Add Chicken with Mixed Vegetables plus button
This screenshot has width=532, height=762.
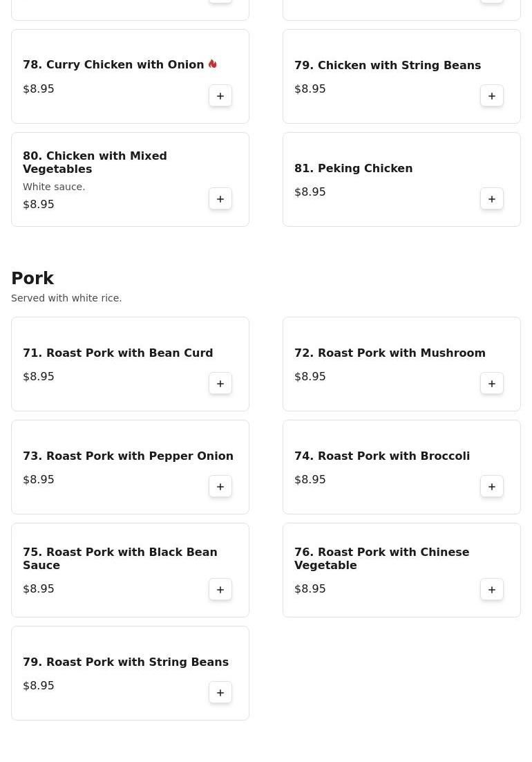coord(220,198)
